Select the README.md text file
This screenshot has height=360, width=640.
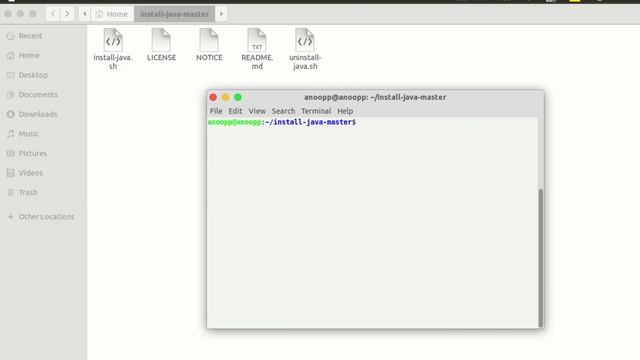click(257, 49)
